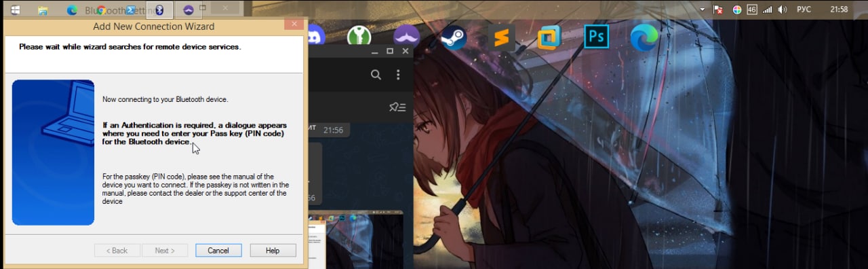
Task: Click the tray icon showing 46
Action: click(x=751, y=10)
